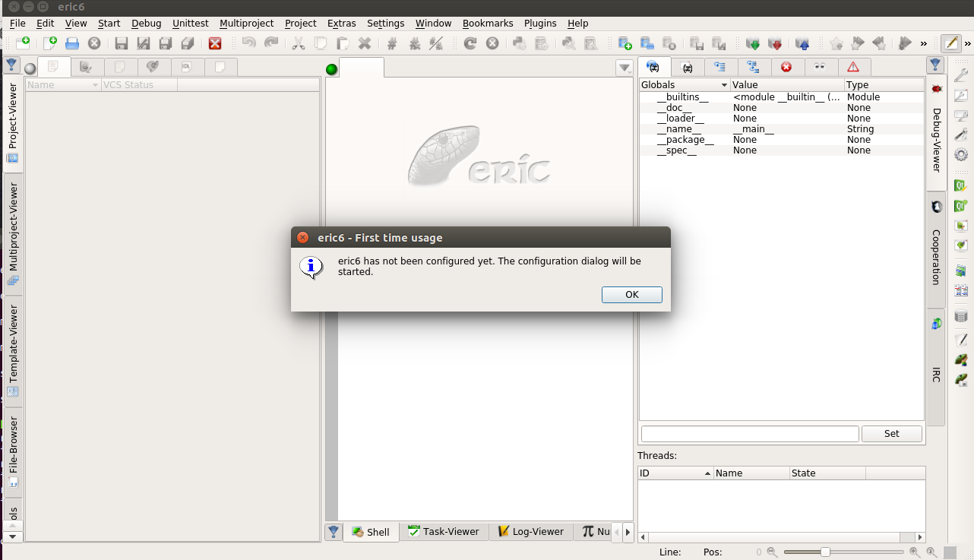Click the Globals column sort arrow
Screen dimensions: 974x560
pos(724,85)
